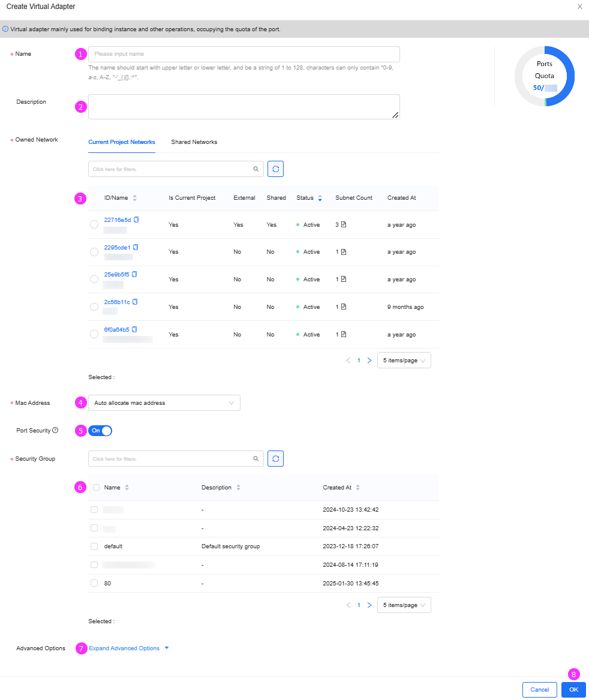
Task: Copy the ID of network 2295cde1
Action: [x=136, y=247]
